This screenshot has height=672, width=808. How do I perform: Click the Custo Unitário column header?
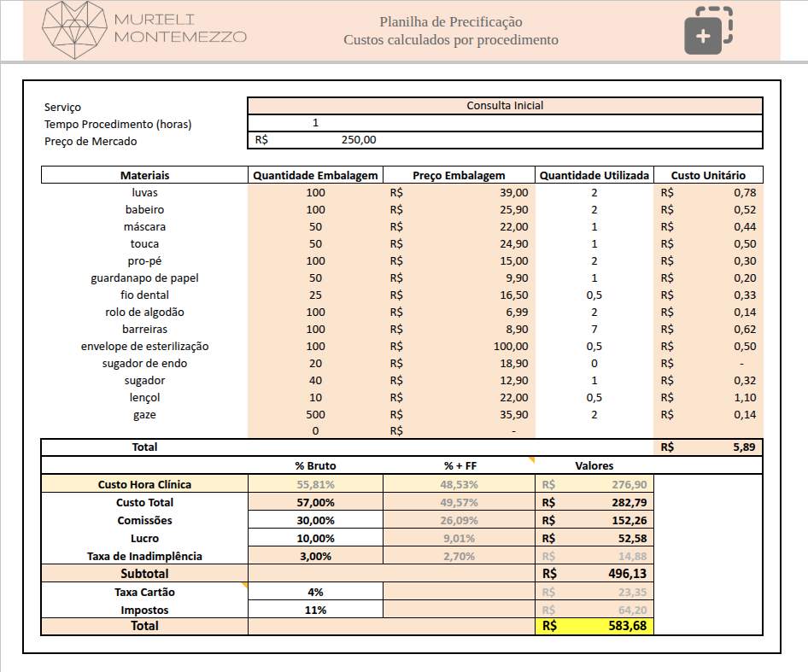click(708, 174)
